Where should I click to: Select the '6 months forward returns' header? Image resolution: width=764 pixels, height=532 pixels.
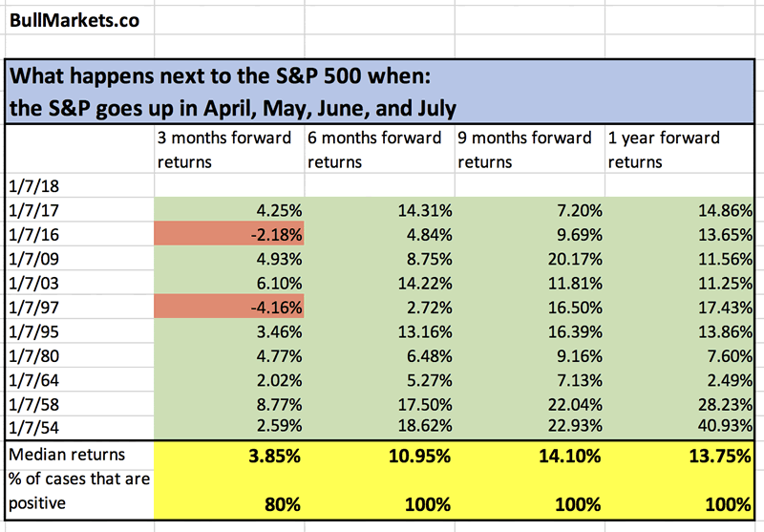[379, 150]
